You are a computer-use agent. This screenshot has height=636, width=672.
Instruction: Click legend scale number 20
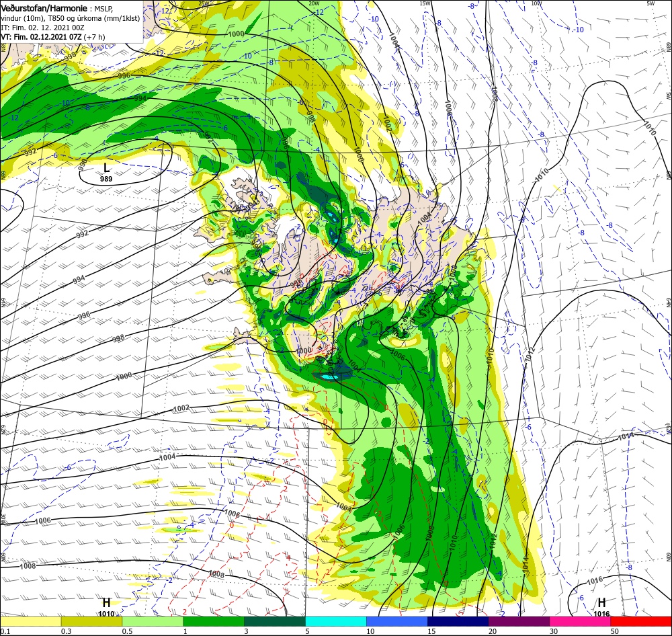click(x=493, y=631)
